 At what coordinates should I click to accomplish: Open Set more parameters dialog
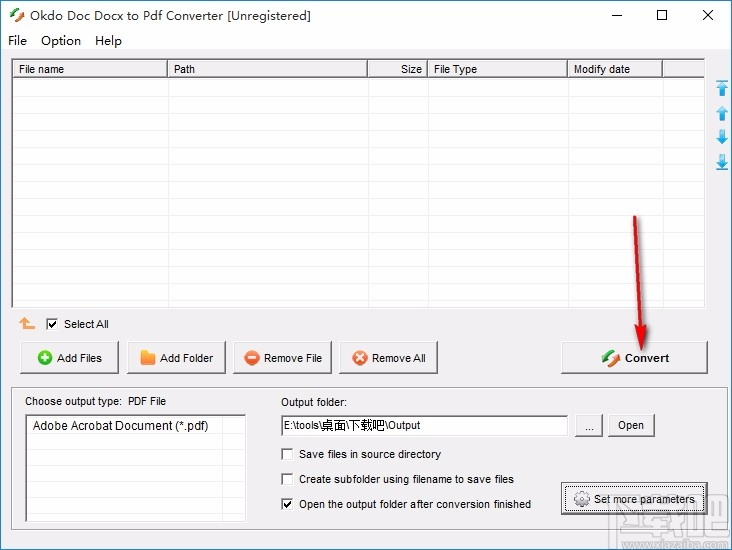(634, 499)
